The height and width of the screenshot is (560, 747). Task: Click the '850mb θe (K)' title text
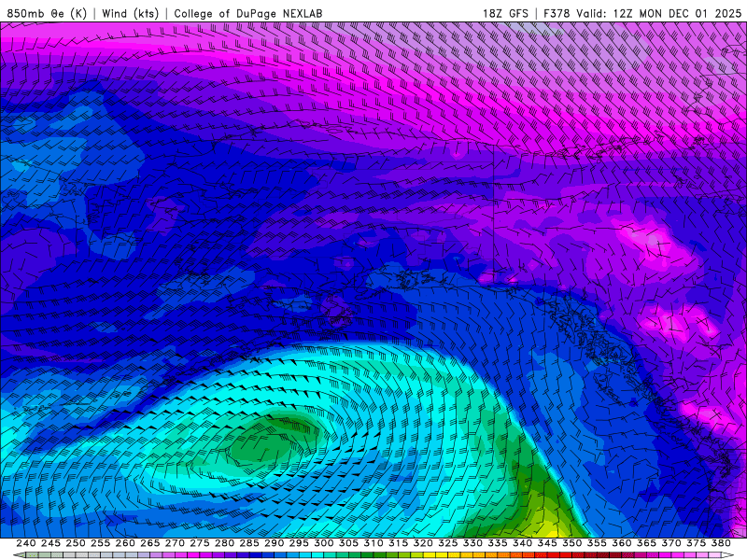click(x=47, y=13)
